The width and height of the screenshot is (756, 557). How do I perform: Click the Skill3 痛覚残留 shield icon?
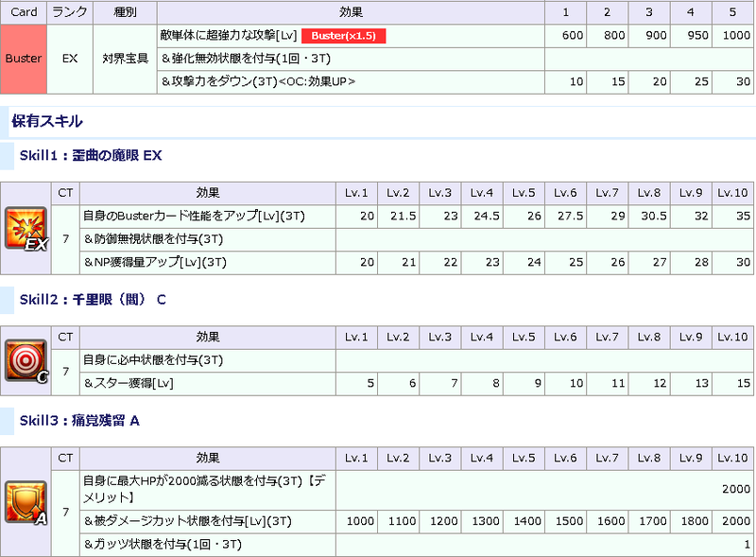26,503
